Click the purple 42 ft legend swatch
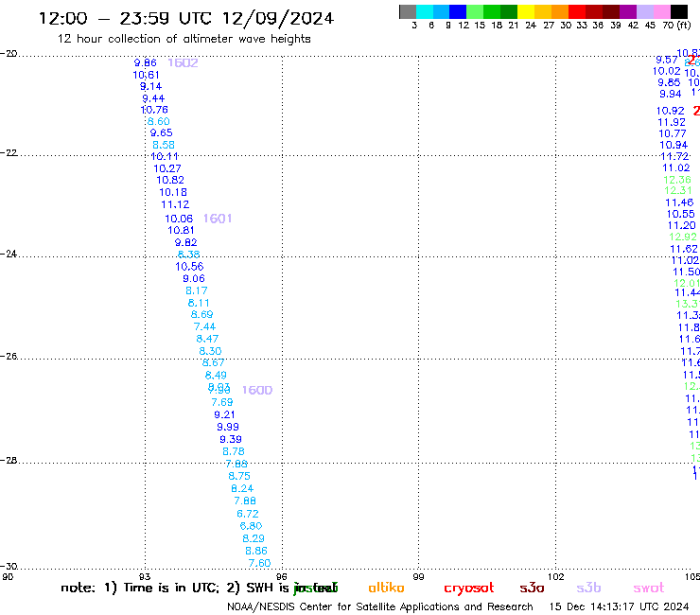The width and height of the screenshot is (700, 615). [628, 11]
